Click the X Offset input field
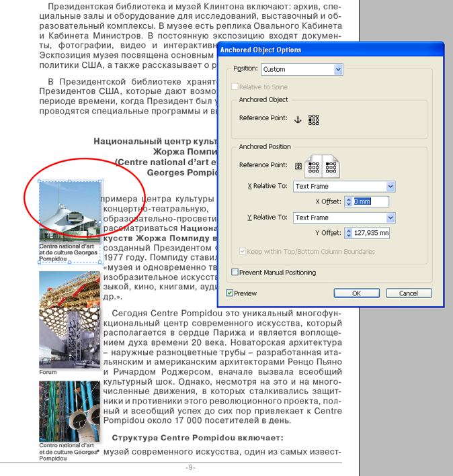This screenshot has height=476, width=453. pyautogui.click(x=370, y=201)
